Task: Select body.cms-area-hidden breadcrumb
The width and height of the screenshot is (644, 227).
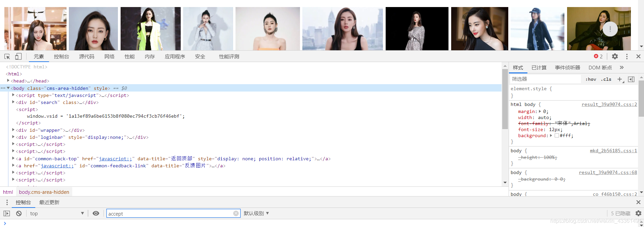Action: [44, 192]
